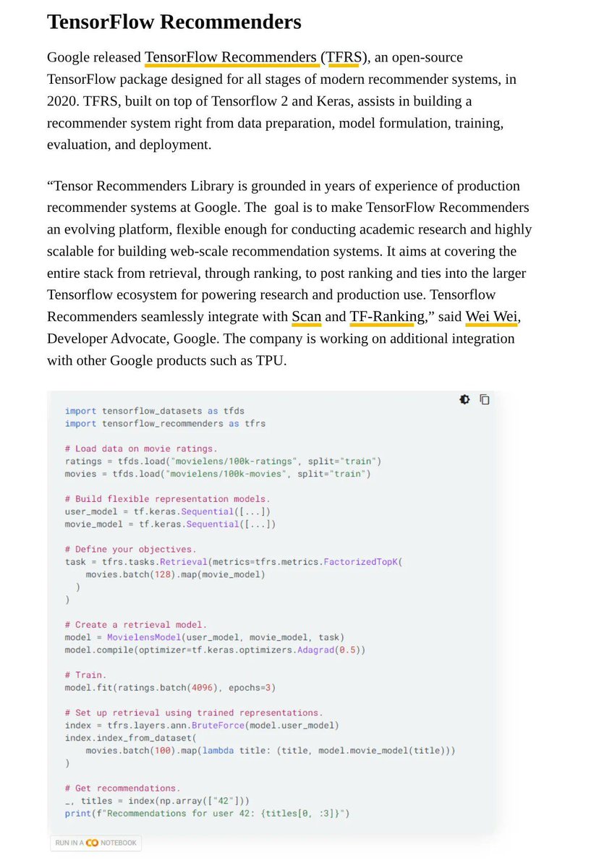The image size is (591, 868).
Task: Click the line 'import tensorflow_datasets as tfds'
Action: pos(155,411)
